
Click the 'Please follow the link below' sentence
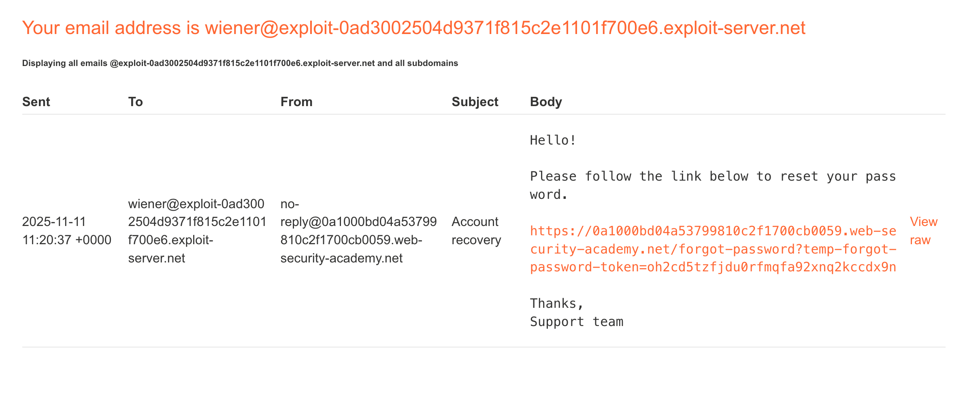click(x=713, y=177)
